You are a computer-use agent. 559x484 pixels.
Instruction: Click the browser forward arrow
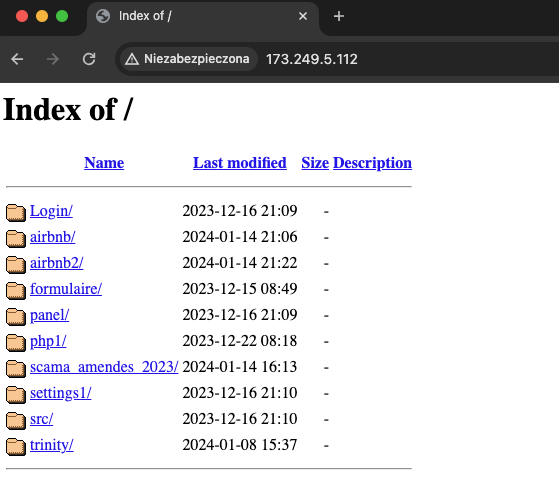point(53,59)
